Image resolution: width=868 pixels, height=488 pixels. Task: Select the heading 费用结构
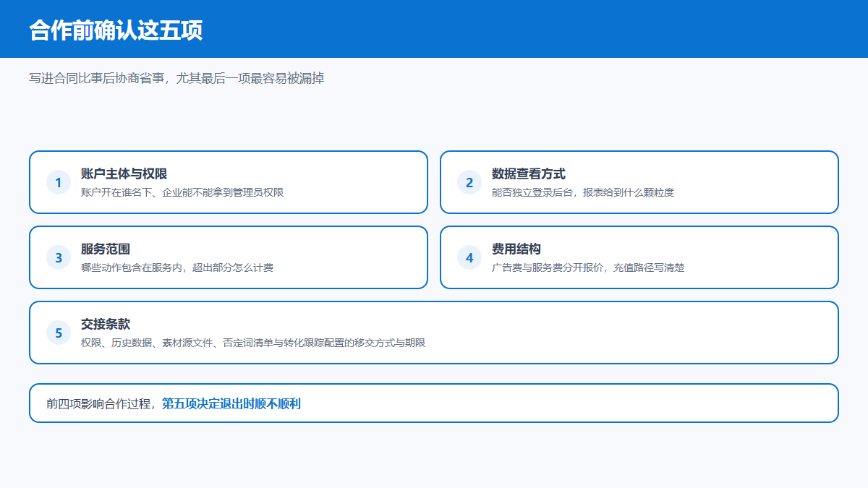tap(516, 249)
